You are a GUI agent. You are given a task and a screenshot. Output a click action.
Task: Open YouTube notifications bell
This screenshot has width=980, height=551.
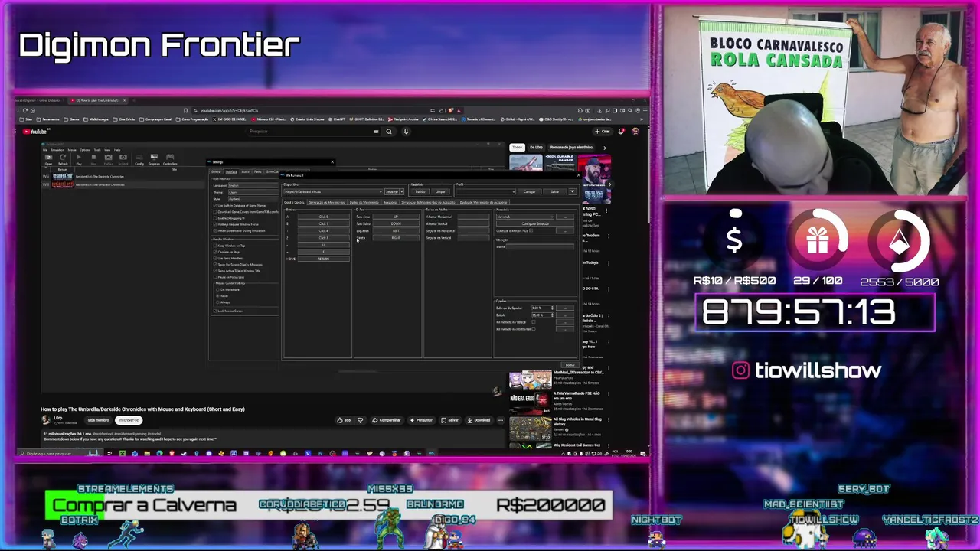(621, 132)
